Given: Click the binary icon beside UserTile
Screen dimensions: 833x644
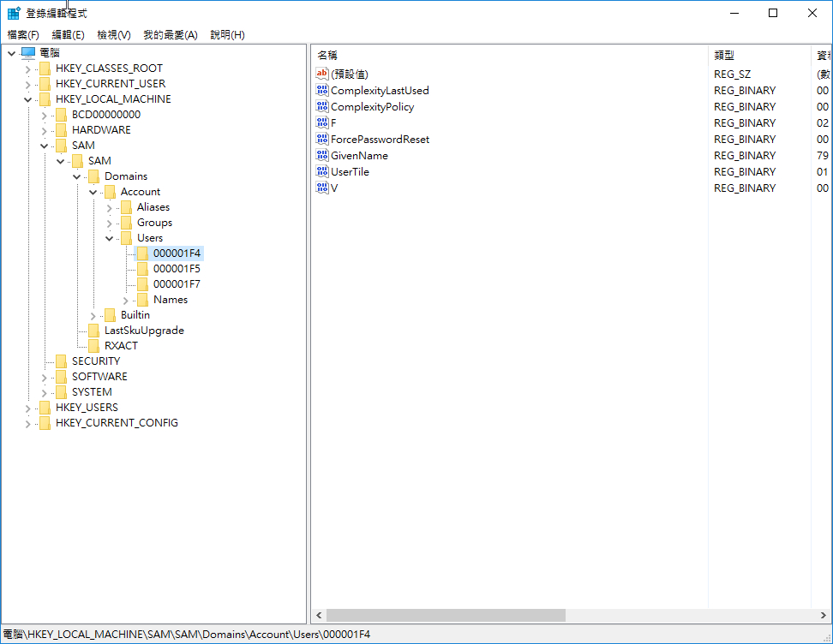Looking at the screenshot, I should (322, 171).
